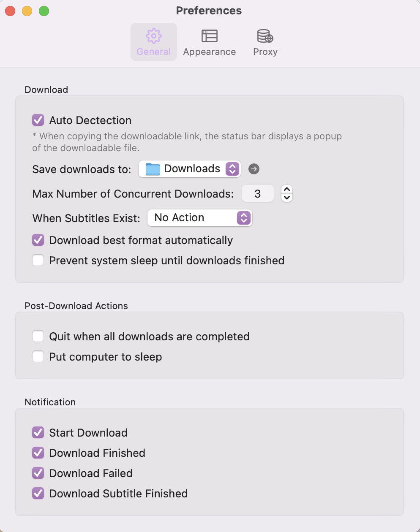The height and width of the screenshot is (532, 420).
Task: Uncheck Download Finished notification
Action: coord(38,453)
